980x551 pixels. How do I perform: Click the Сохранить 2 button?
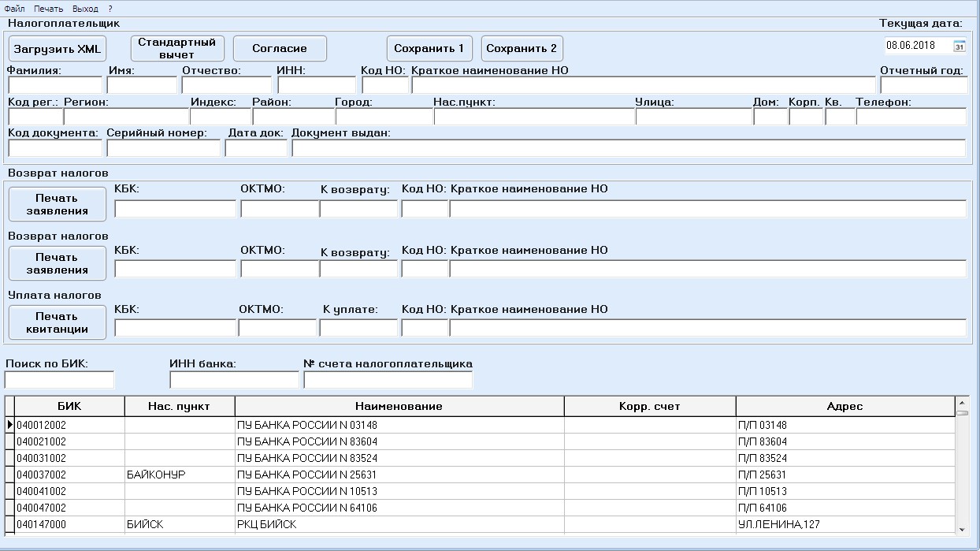point(522,48)
